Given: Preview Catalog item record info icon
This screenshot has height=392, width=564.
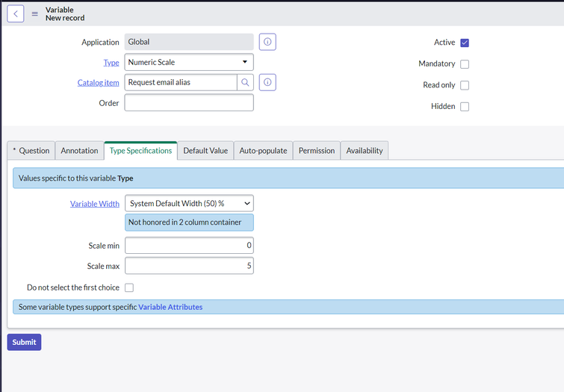Looking at the screenshot, I should (x=267, y=82).
